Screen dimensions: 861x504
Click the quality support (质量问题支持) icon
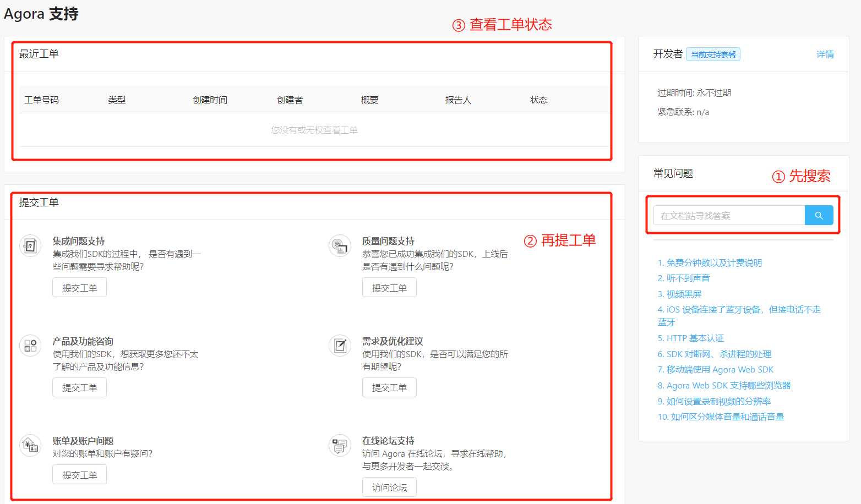coord(340,246)
